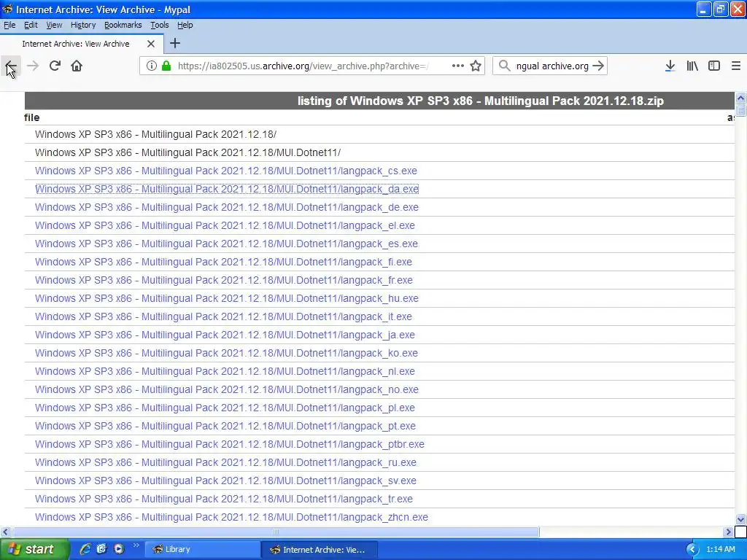Open the Library bookshelf icon

coord(692,66)
